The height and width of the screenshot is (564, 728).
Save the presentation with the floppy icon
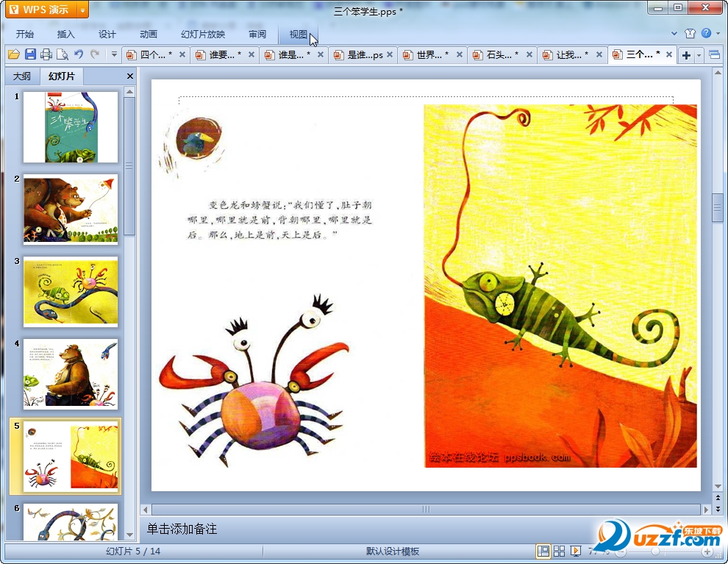(x=30, y=54)
